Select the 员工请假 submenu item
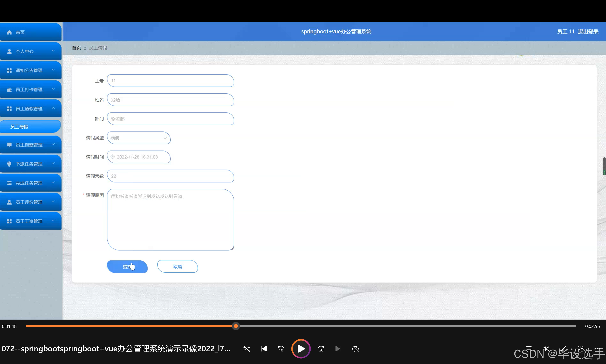606x364 pixels. tap(30, 127)
